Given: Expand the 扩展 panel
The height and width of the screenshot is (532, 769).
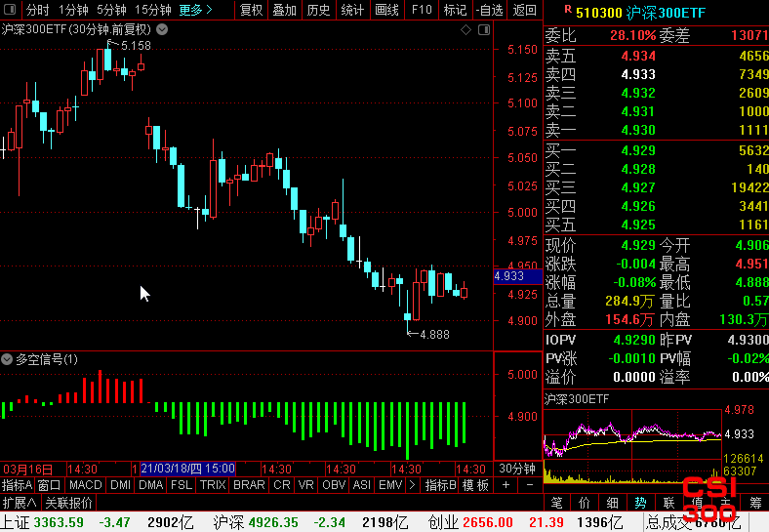Looking at the screenshot, I should (x=20, y=503).
